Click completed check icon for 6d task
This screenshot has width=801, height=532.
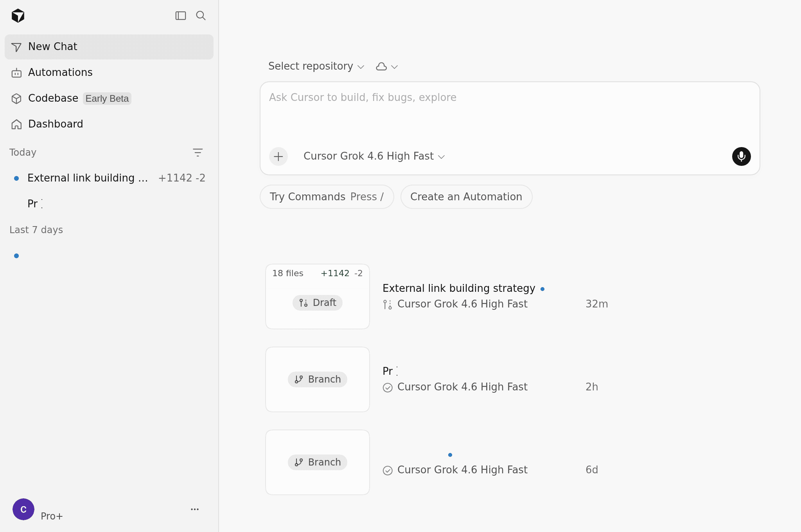388,470
